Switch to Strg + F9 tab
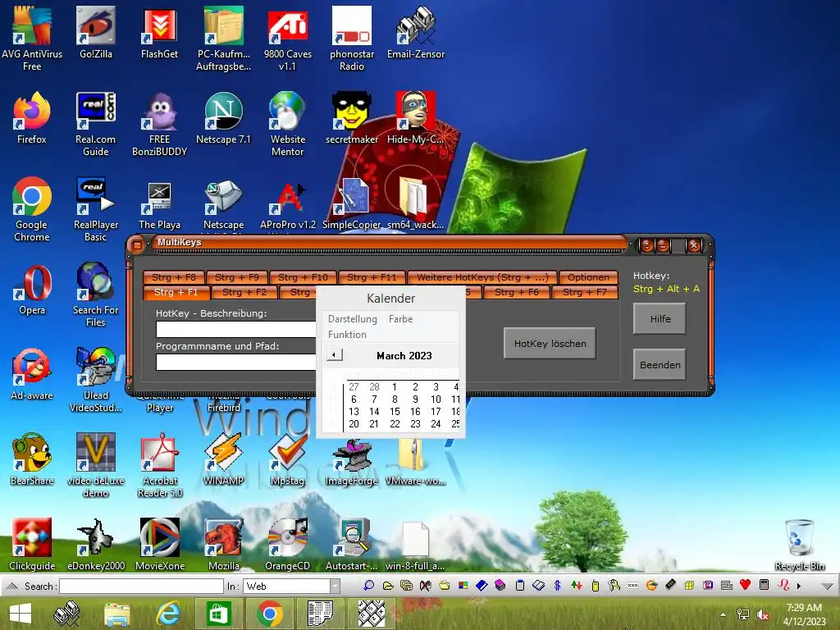 point(237,277)
